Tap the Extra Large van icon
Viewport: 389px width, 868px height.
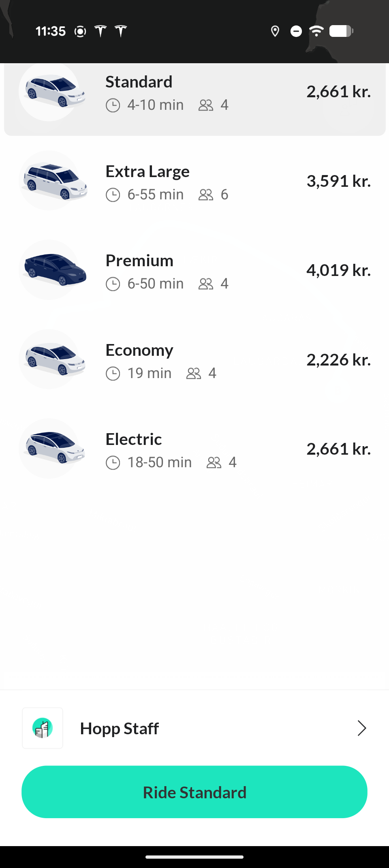click(x=55, y=181)
